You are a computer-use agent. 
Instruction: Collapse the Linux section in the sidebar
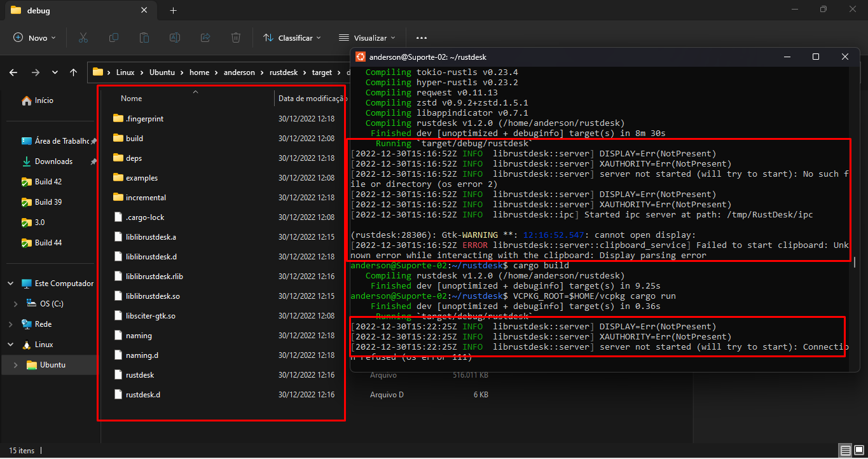(9, 344)
